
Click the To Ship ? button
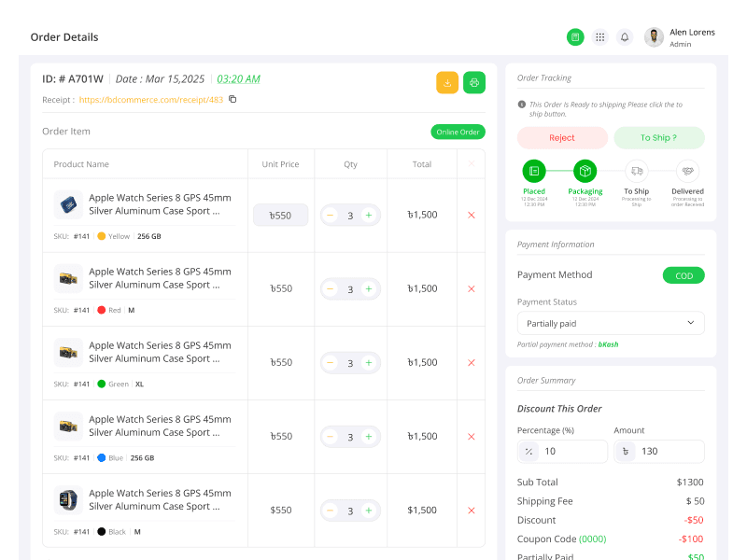659,137
